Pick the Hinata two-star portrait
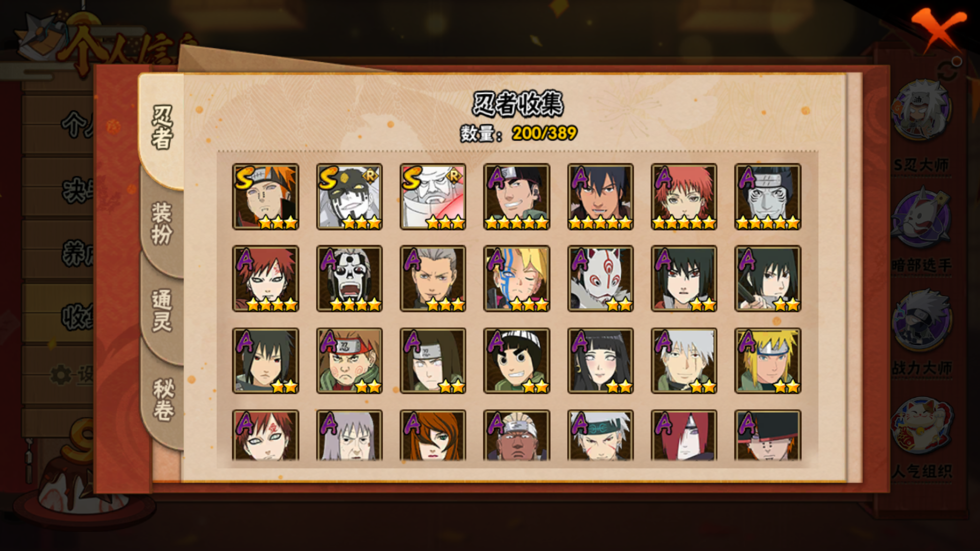The image size is (980, 551). pos(600,361)
